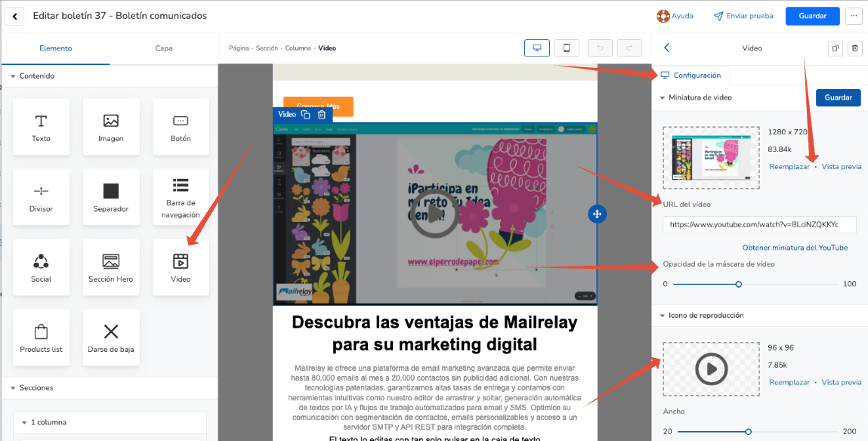The height and width of the screenshot is (441, 868).
Task: Collapse the 1 columna group
Action: point(24,422)
